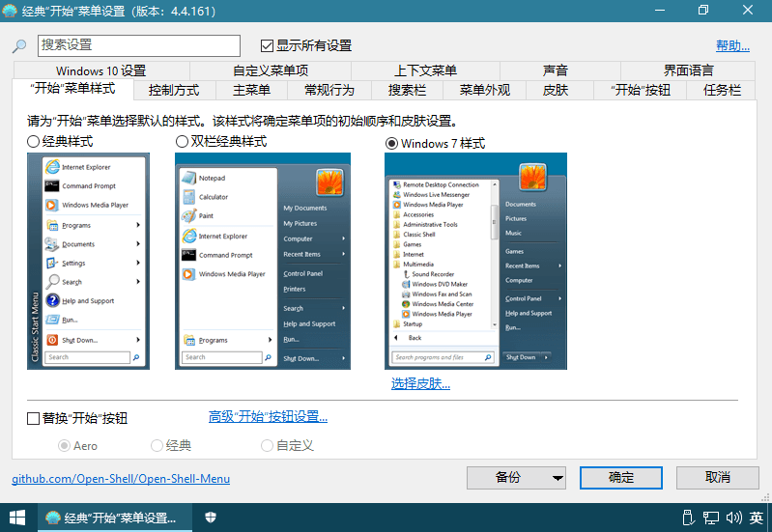Open the network icon in the system tray
This screenshot has width=772, height=532.
click(x=711, y=518)
